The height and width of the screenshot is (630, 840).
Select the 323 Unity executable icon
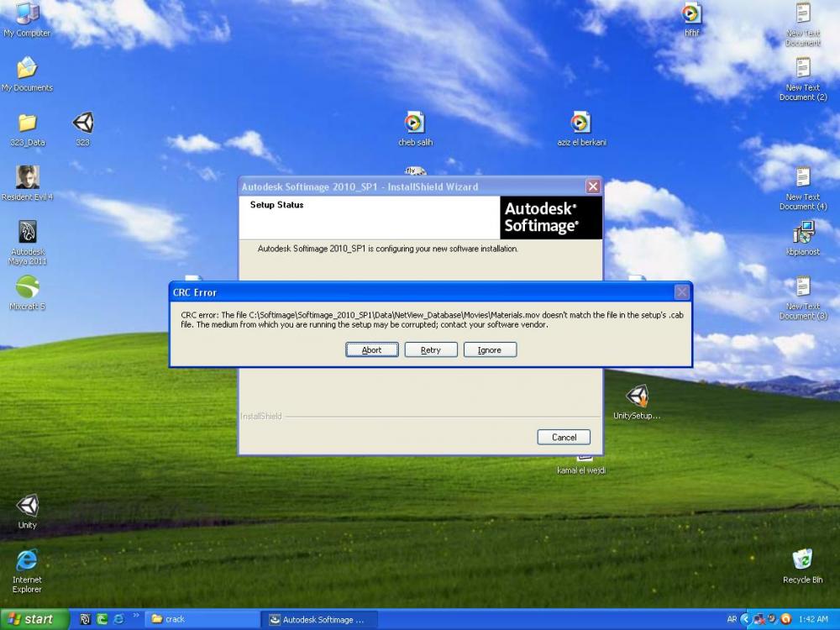(x=82, y=129)
